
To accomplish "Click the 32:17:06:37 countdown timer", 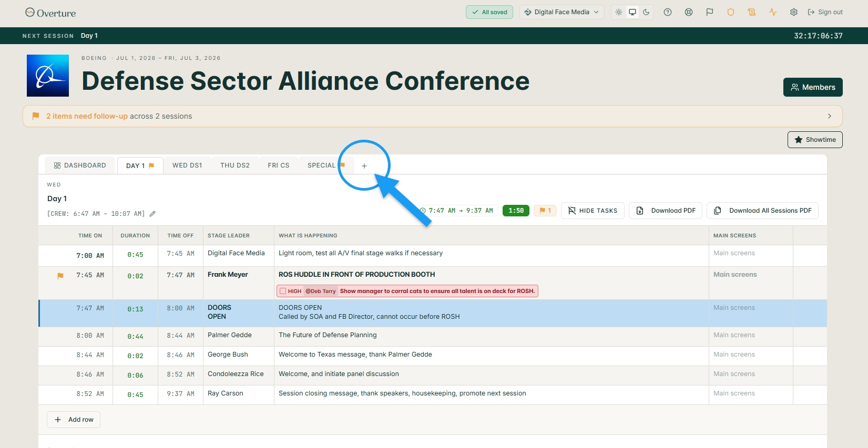I will (x=818, y=36).
